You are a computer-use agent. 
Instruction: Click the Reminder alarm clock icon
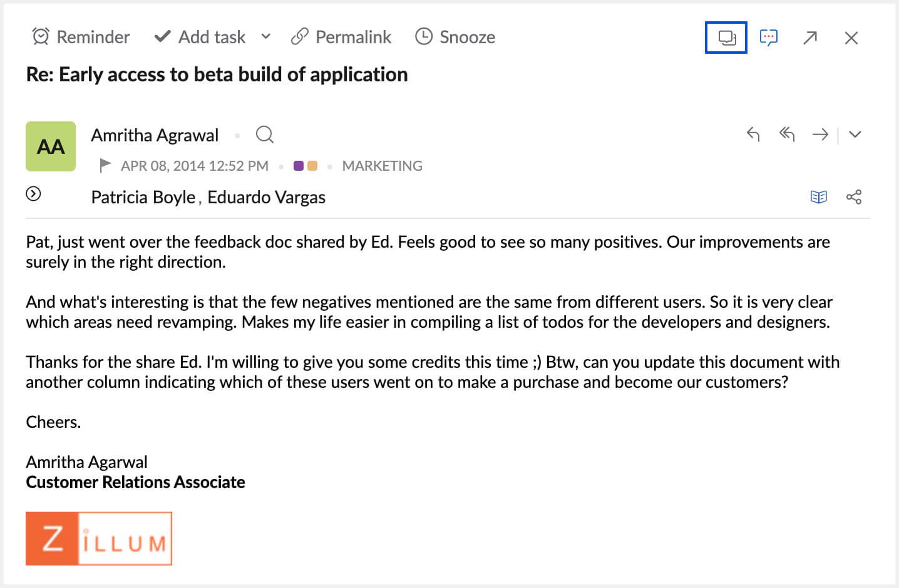click(x=41, y=37)
